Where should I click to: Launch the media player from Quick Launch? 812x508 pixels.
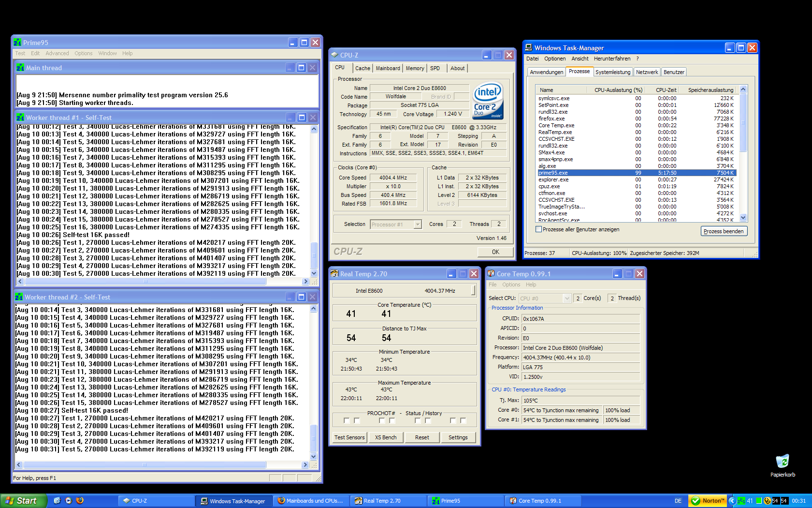69,501
